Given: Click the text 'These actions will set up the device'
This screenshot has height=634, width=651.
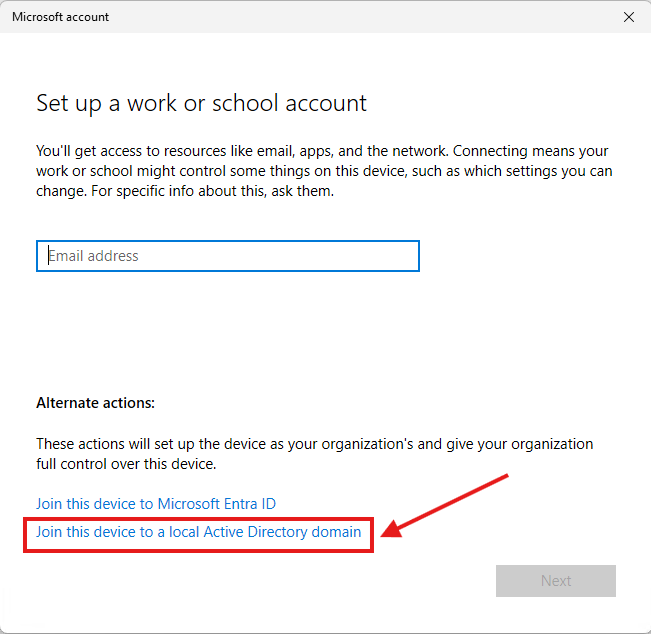Looking at the screenshot, I should [315, 454].
